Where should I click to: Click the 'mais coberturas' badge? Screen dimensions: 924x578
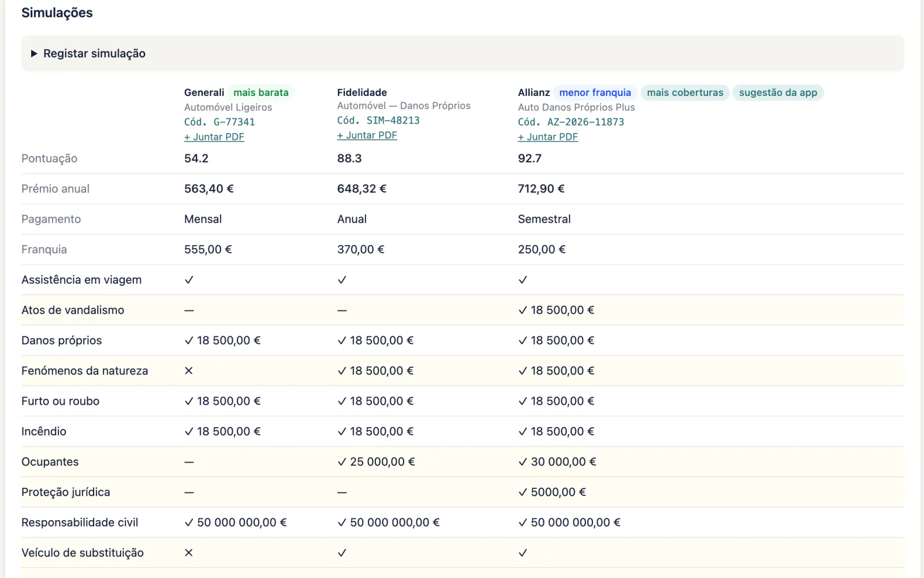pos(685,92)
